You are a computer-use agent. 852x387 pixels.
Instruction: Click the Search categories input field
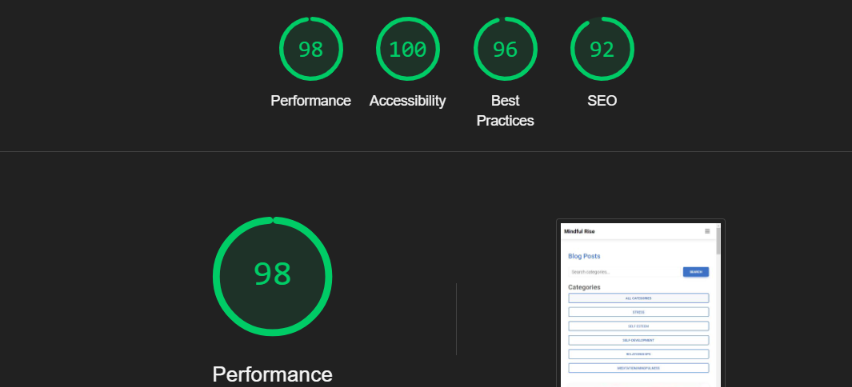click(x=625, y=272)
